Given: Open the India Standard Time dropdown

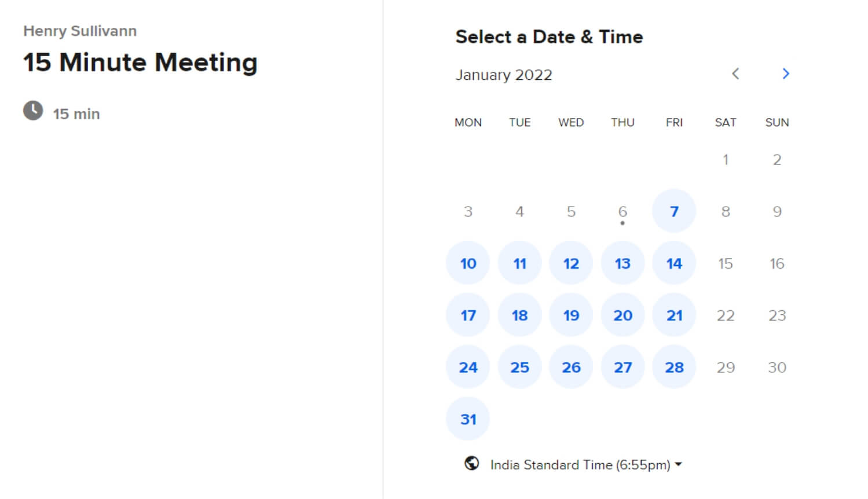Looking at the screenshot, I should tap(586, 464).
